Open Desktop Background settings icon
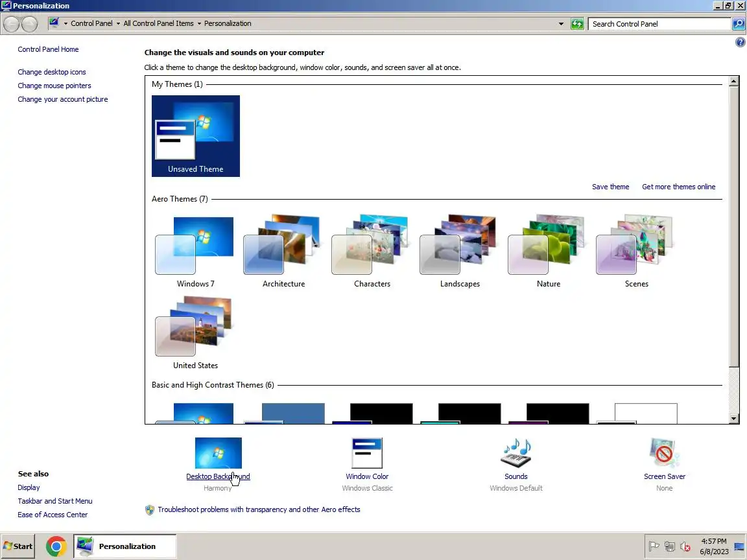Viewport: 747px width, 560px height. tap(218, 453)
